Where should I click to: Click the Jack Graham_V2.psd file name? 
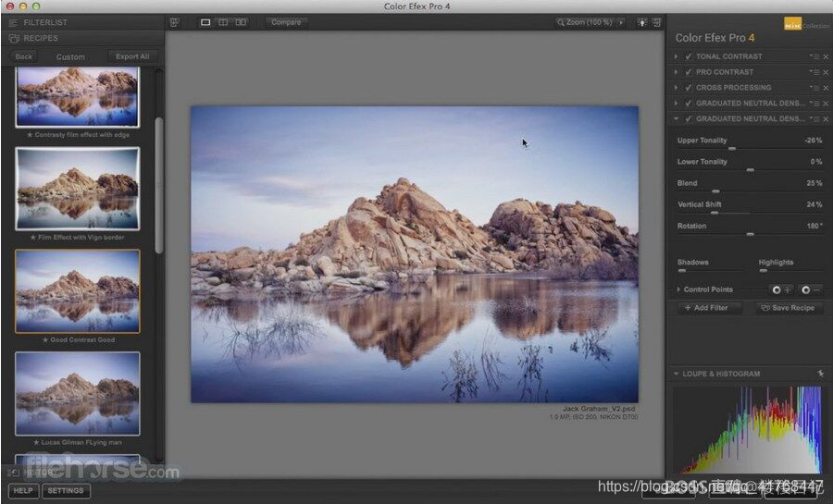pyautogui.click(x=599, y=409)
